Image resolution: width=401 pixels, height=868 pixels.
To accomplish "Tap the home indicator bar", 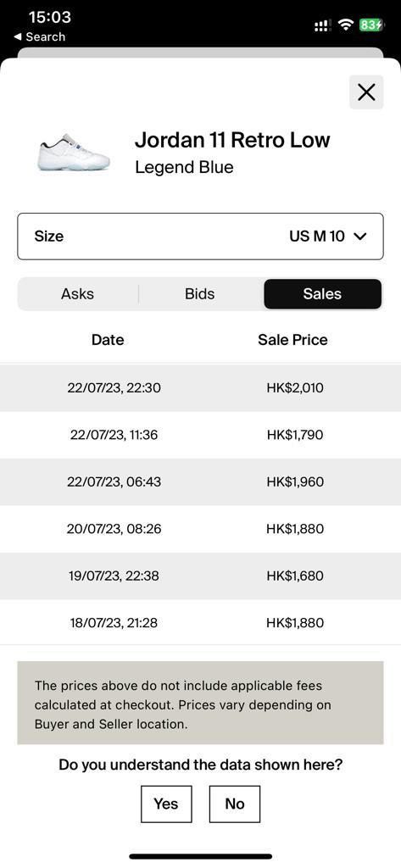I will (200, 856).
